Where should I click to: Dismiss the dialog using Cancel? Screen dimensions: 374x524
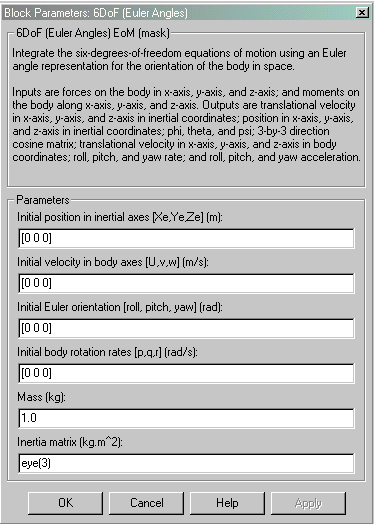pos(147,503)
